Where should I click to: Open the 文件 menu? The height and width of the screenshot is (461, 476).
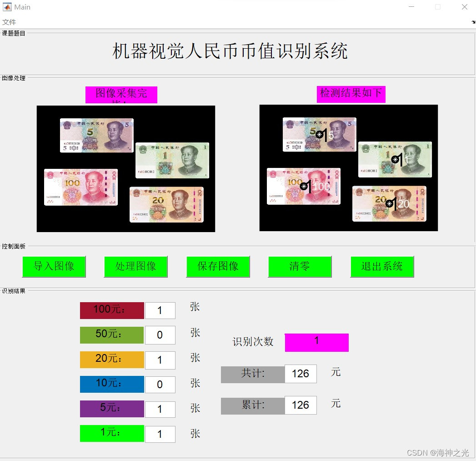point(9,22)
